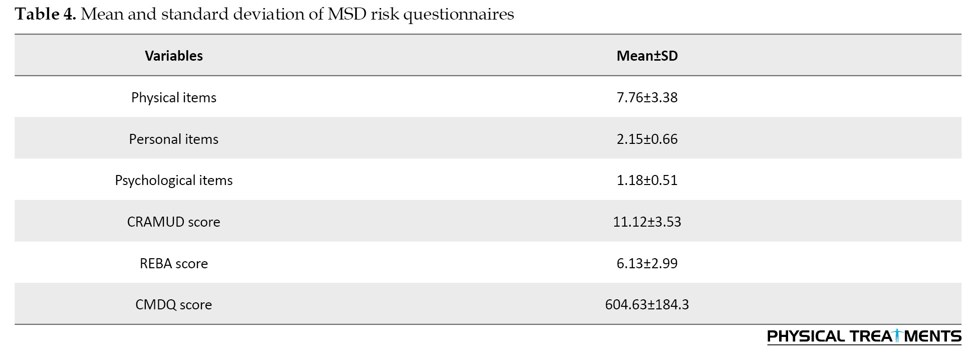
Task: Select the Variables column header
Action: tap(174, 56)
